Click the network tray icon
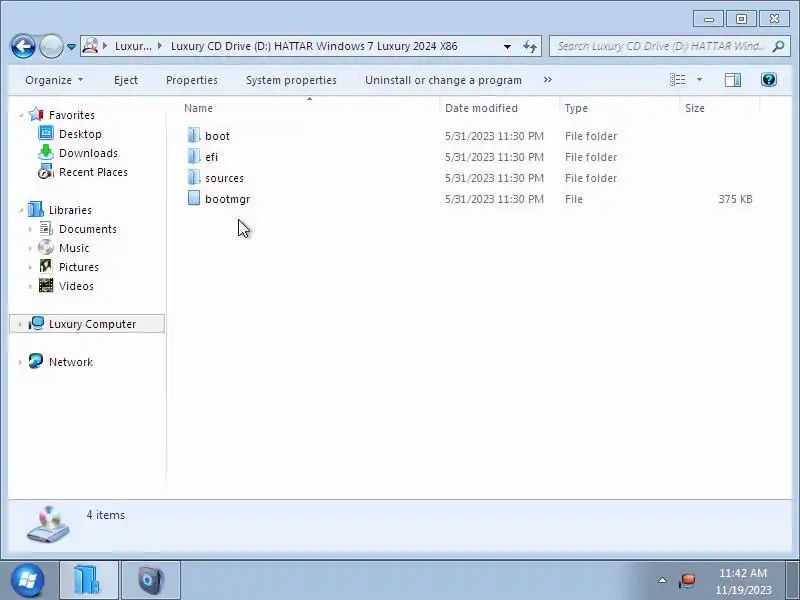Screen dimensions: 800x600 [x=687, y=581]
